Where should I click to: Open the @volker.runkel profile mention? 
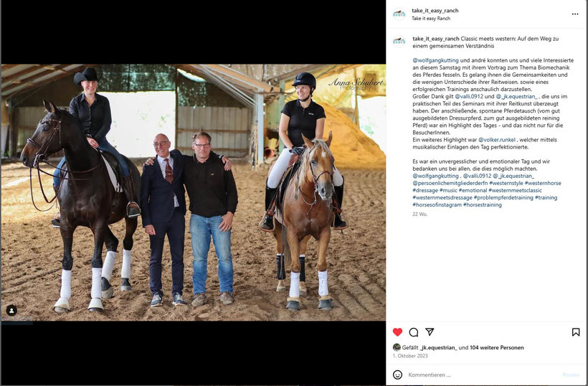tap(496, 140)
